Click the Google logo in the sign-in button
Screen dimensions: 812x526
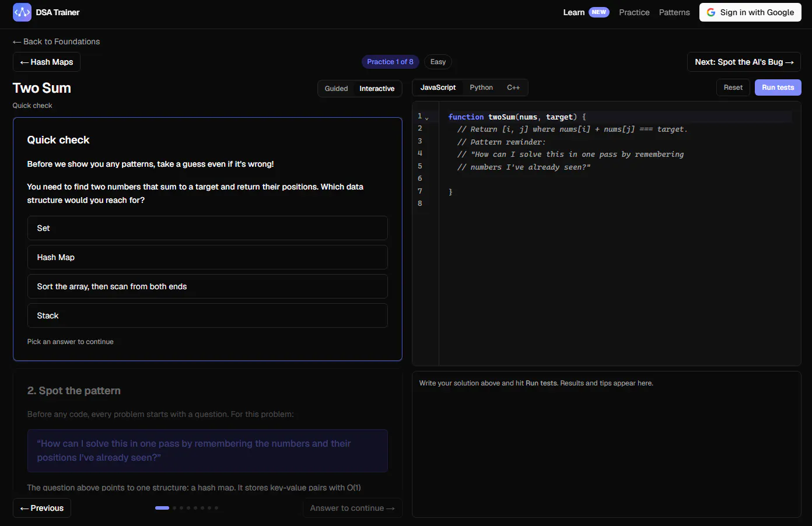[x=711, y=12]
